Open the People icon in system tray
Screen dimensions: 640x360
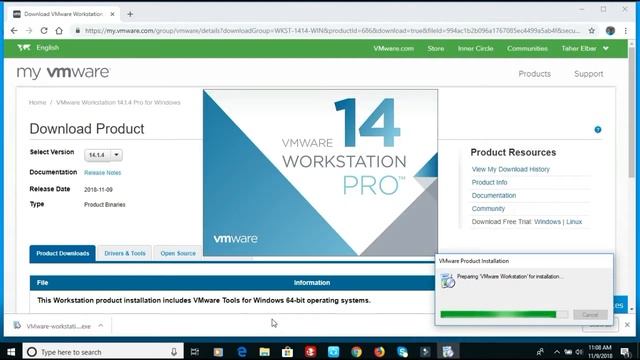pyautogui.click(x=540, y=352)
